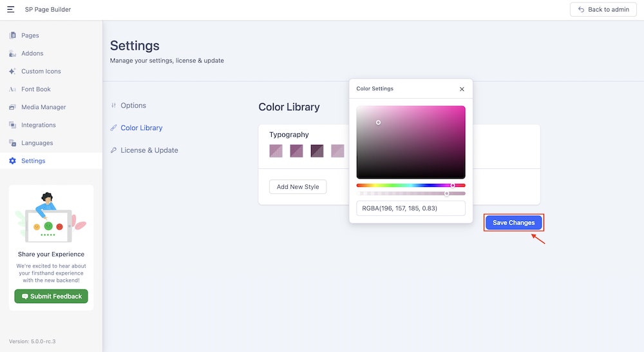Select the Color Library tab
Screen dimensions: 644x352
coord(141,128)
